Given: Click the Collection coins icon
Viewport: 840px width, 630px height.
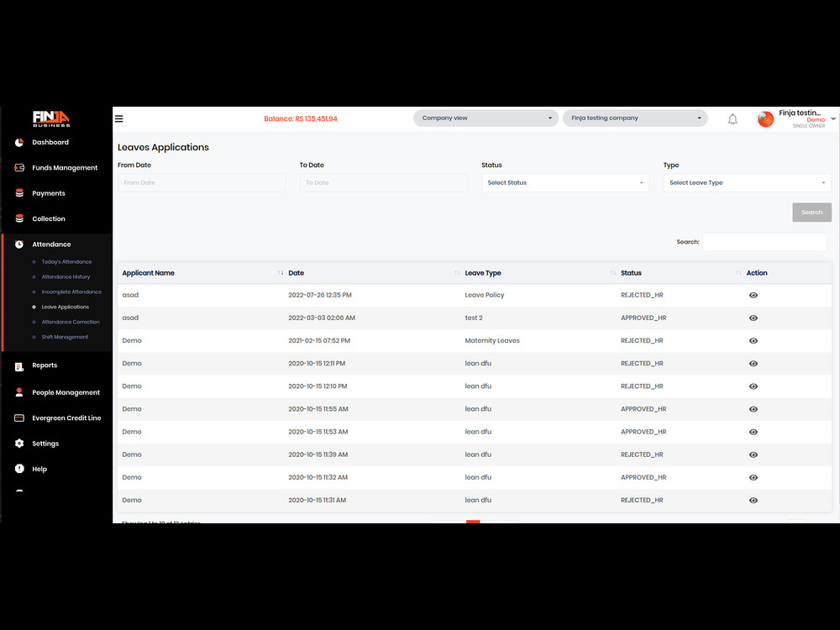Looking at the screenshot, I should coord(19,218).
